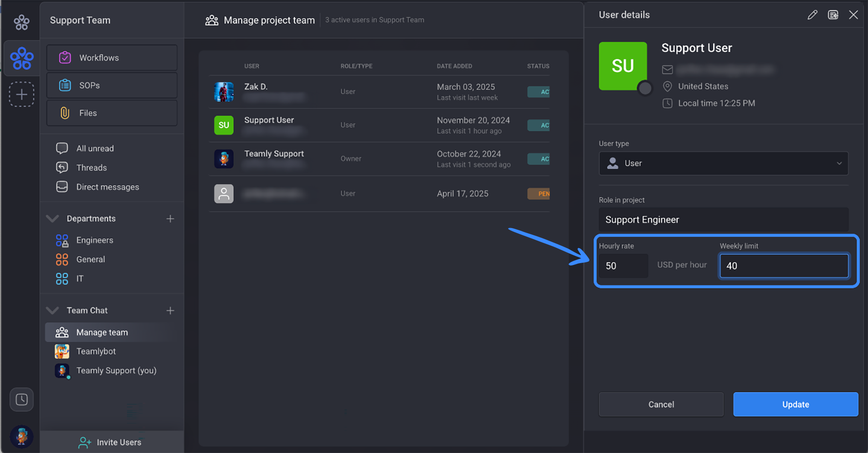The image size is (868, 453).
Task: Click the pending user's gray placeholder avatar
Action: point(224,193)
